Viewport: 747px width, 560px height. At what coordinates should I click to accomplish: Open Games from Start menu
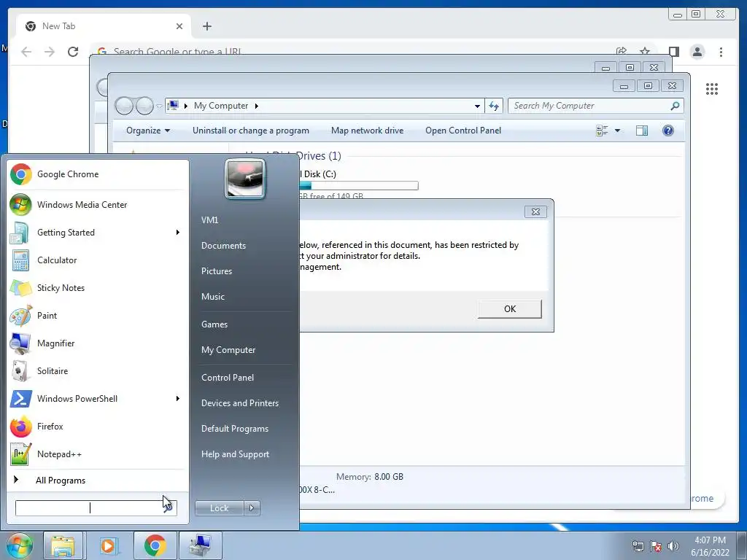tap(214, 324)
